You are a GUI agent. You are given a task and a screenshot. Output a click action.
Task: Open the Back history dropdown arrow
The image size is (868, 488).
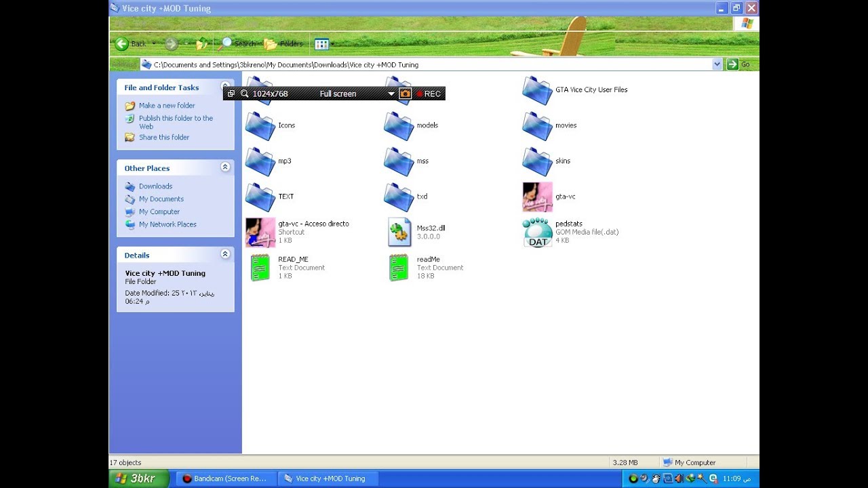pos(154,44)
